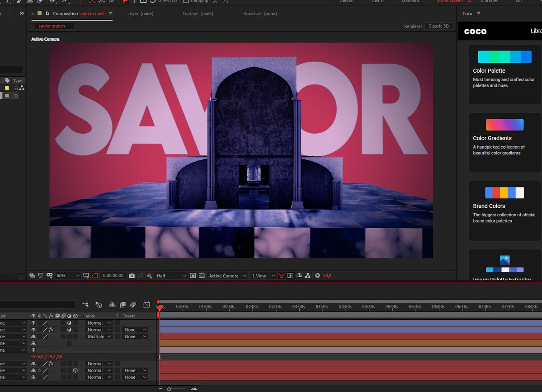Viewport: 542px width, 392px height.
Task: Click the Mode column header in timeline
Action: [x=90, y=316]
